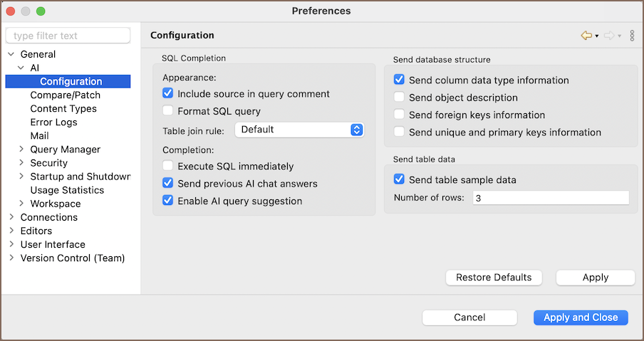Expand the Connections category
This screenshot has height=341, width=644.
click(11, 217)
